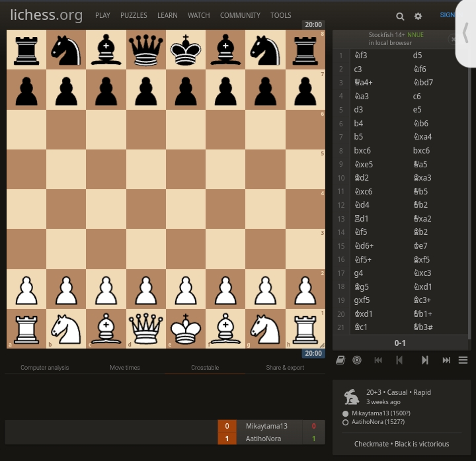Click the practice with computer target icon
This screenshot has width=476, height=461.
coord(357,360)
